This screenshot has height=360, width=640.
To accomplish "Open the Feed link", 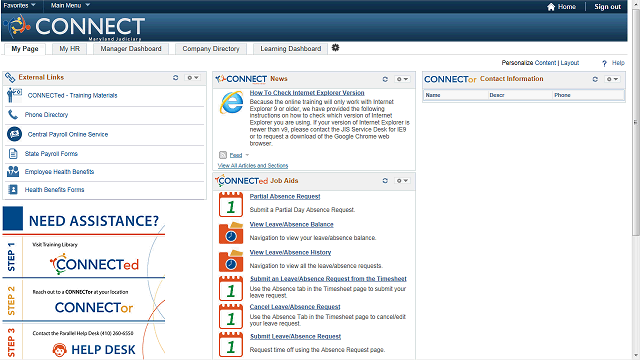I will pyautogui.click(x=236, y=155).
